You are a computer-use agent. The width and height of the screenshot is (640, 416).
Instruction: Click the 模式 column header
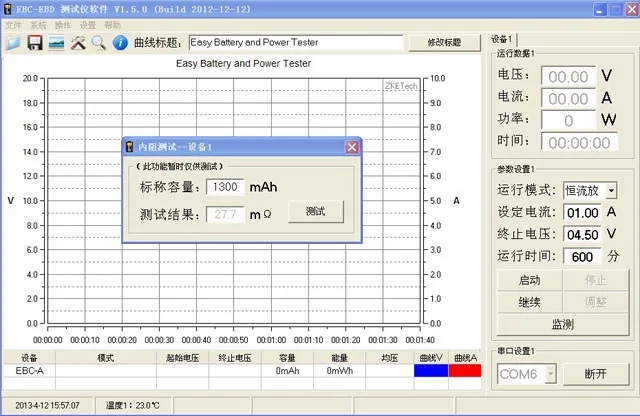click(x=106, y=358)
